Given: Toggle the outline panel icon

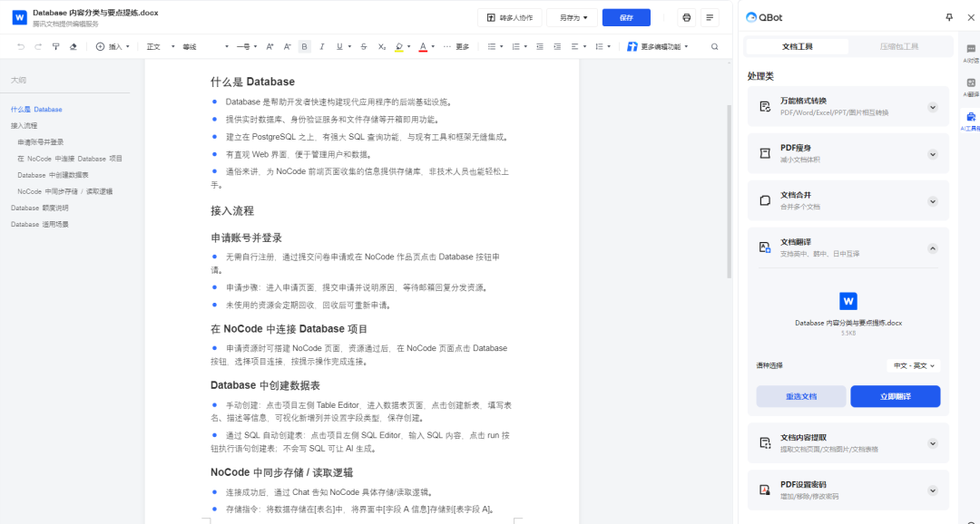Looking at the screenshot, I should click(x=710, y=17).
